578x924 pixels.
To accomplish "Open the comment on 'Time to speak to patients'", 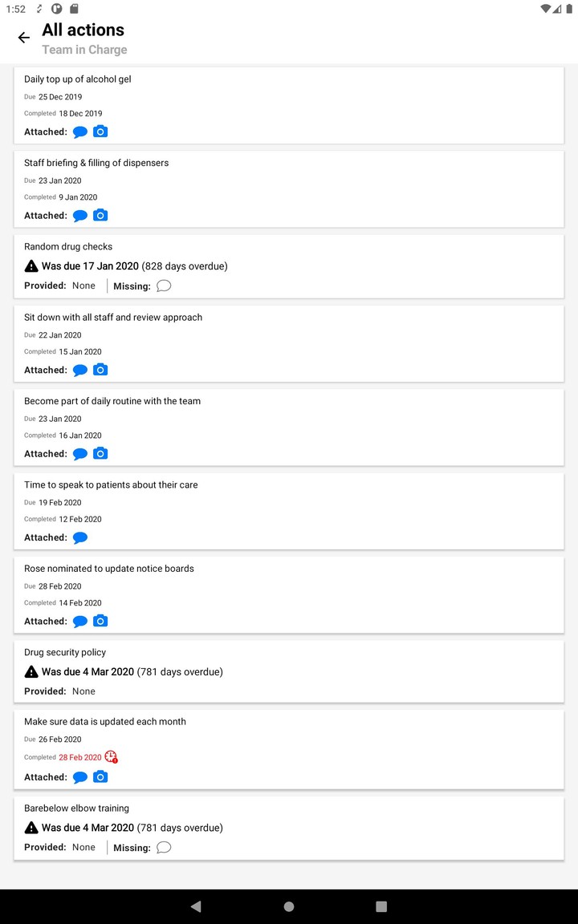I will (x=79, y=537).
